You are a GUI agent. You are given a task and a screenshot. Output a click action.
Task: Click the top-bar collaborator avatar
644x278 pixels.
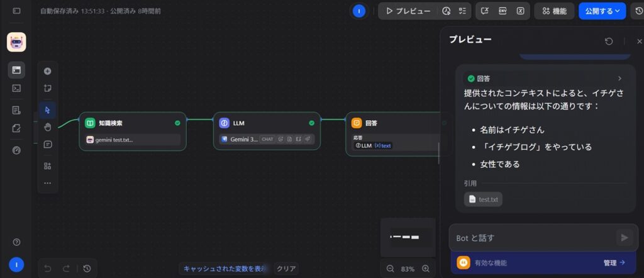coord(359,11)
